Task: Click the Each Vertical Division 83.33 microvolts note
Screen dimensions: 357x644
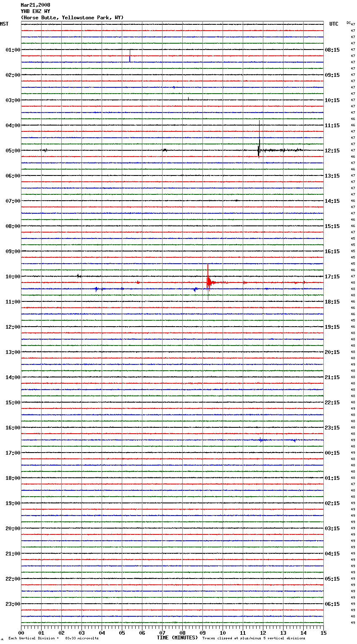Action: click(x=53, y=638)
